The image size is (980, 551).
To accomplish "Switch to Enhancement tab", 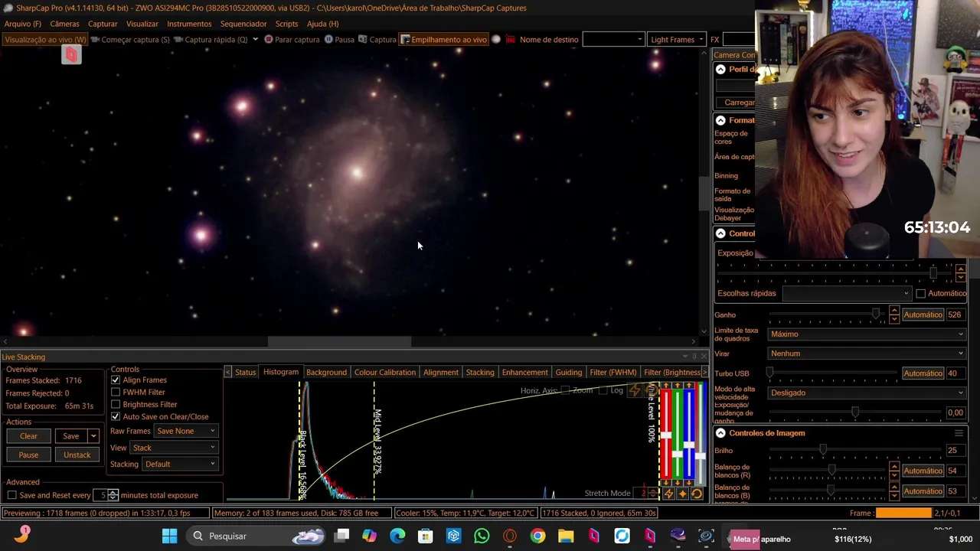I will point(524,372).
